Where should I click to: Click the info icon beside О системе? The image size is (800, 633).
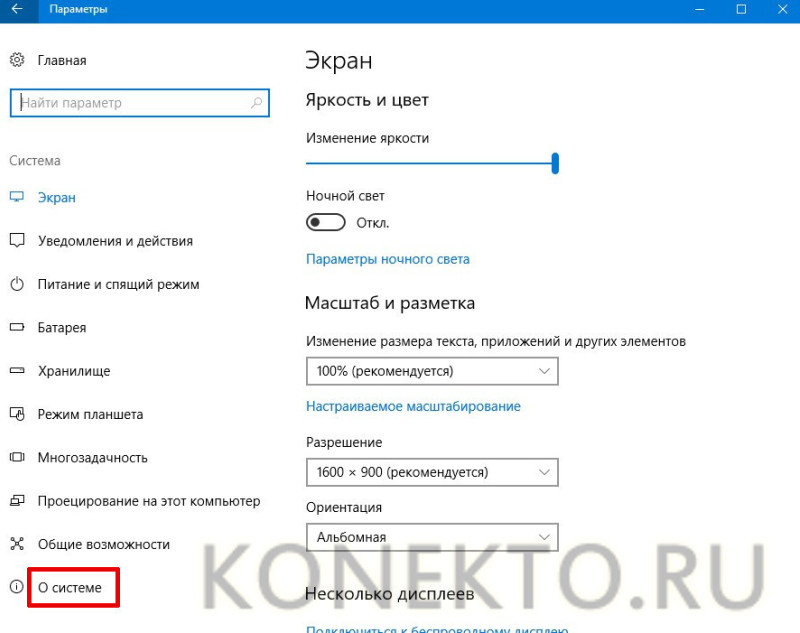tap(17, 587)
